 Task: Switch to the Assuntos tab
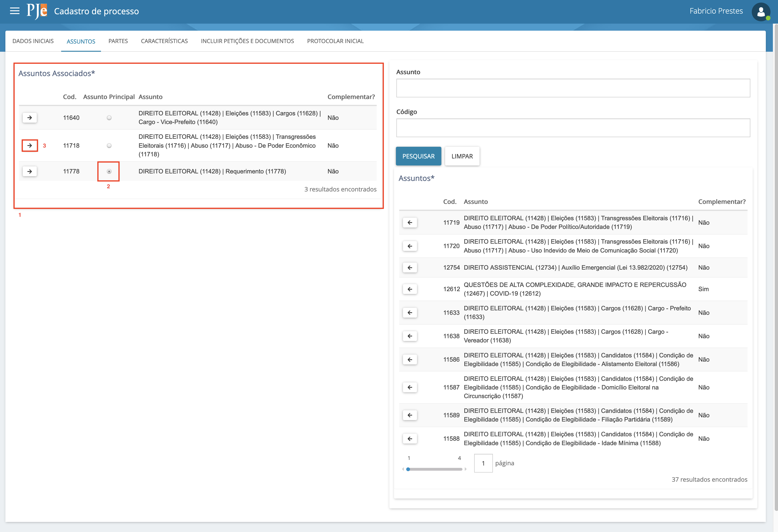[x=81, y=41]
